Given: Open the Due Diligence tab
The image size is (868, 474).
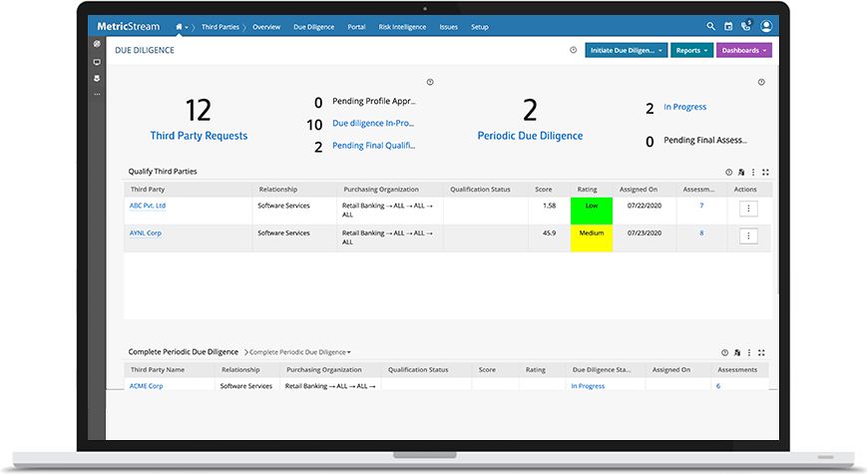Looking at the screenshot, I should [x=314, y=27].
